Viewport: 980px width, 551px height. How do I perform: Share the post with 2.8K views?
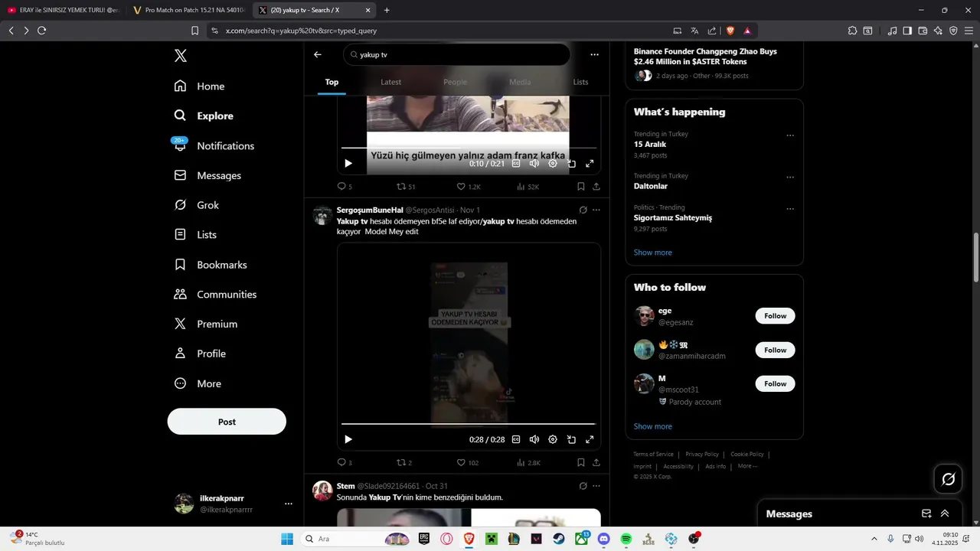596,463
